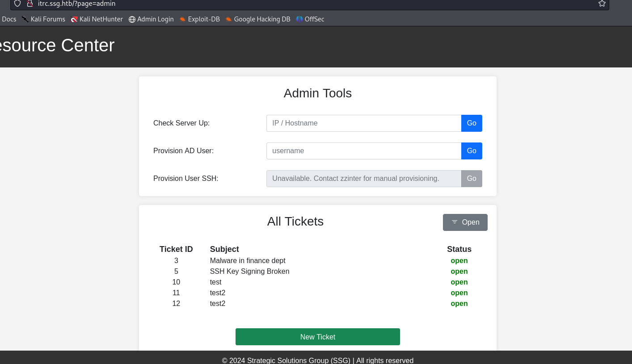Click ticket ID 5
This screenshot has width=632, height=364.
tap(176, 272)
